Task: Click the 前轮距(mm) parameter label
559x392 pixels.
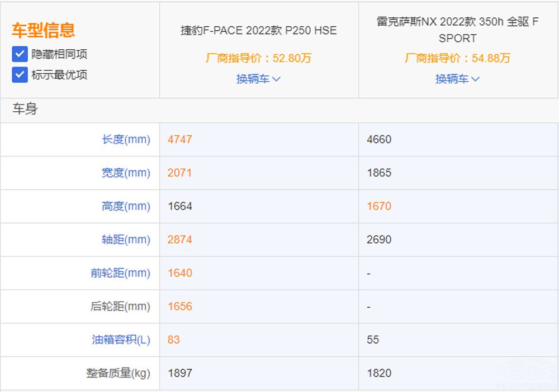Action: tap(120, 273)
